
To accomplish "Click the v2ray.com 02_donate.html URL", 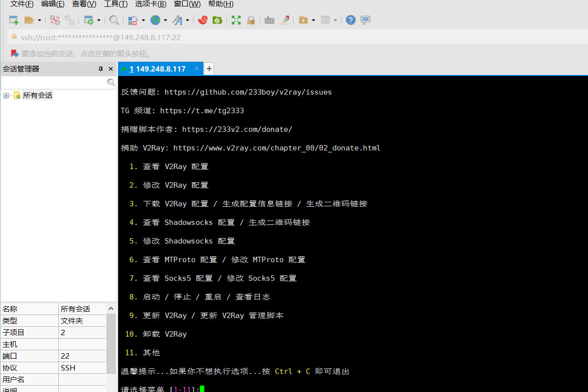I will [277, 148].
